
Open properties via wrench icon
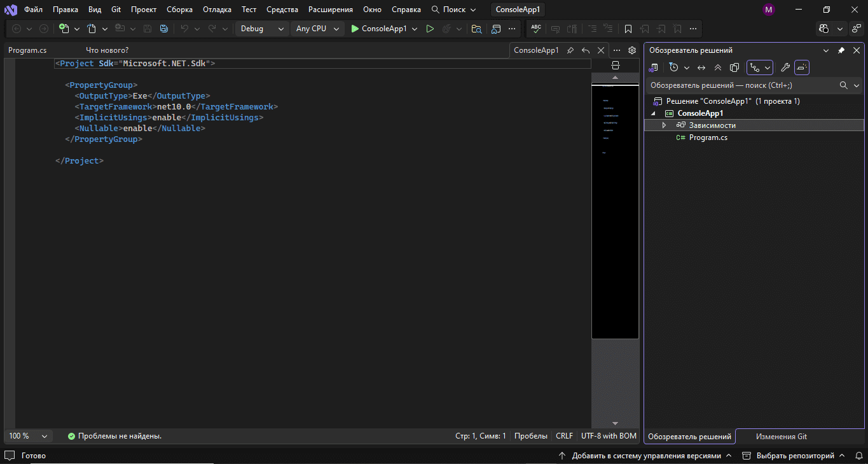(785, 67)
